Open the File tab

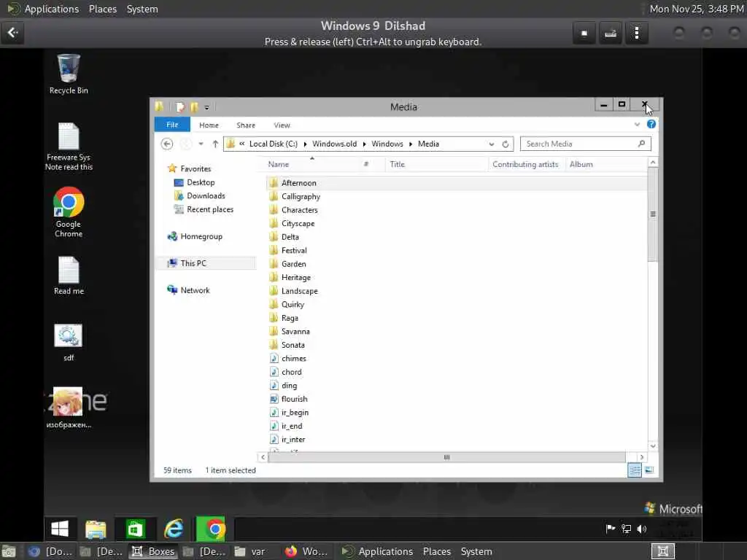point(172,125)
